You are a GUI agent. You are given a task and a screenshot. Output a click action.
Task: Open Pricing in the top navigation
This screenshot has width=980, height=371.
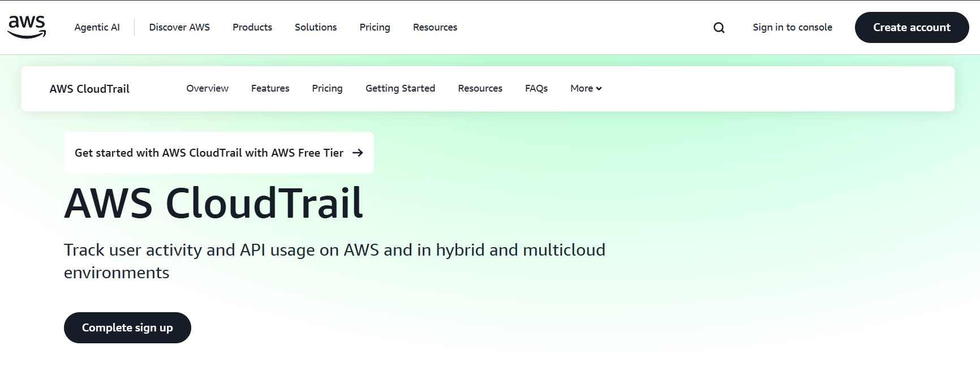(375, 27)
